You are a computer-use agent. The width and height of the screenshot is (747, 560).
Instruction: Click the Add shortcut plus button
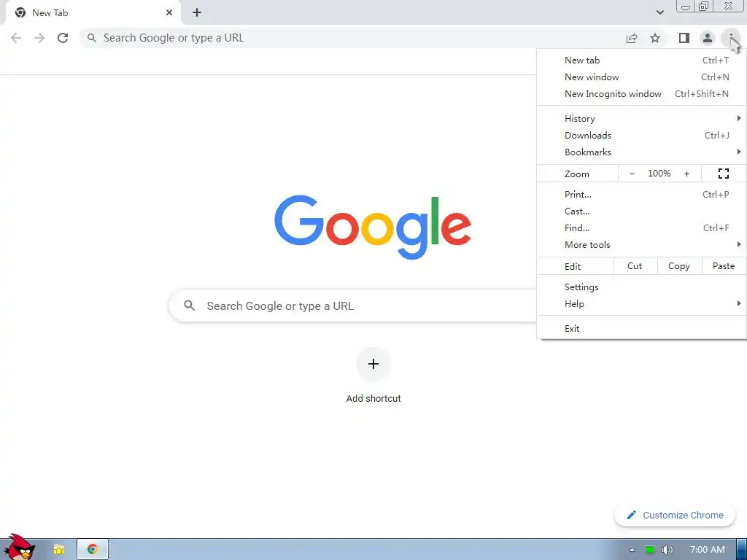coord(373,365)
